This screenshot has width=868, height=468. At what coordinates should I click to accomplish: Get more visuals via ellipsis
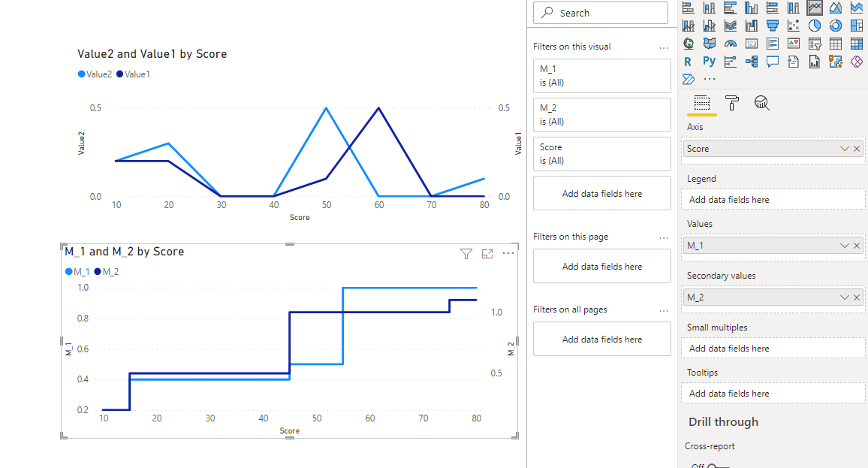click(709, 79)
